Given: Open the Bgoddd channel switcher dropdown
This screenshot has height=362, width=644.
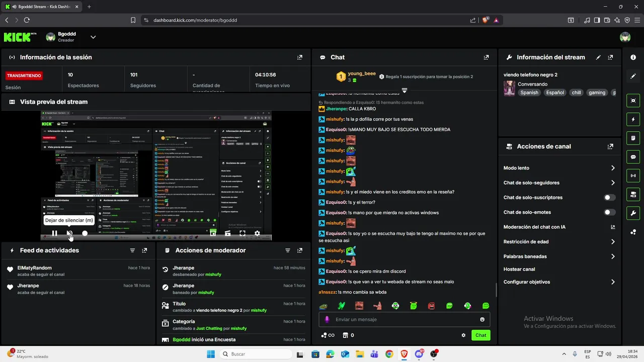Looking at the screenshot, I should tap(93, 37).
